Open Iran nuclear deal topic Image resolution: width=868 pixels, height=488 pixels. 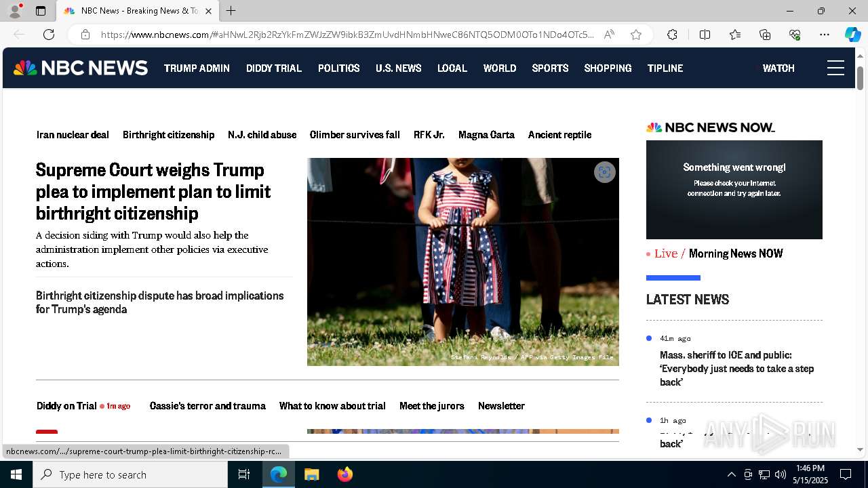coord(73,135)
